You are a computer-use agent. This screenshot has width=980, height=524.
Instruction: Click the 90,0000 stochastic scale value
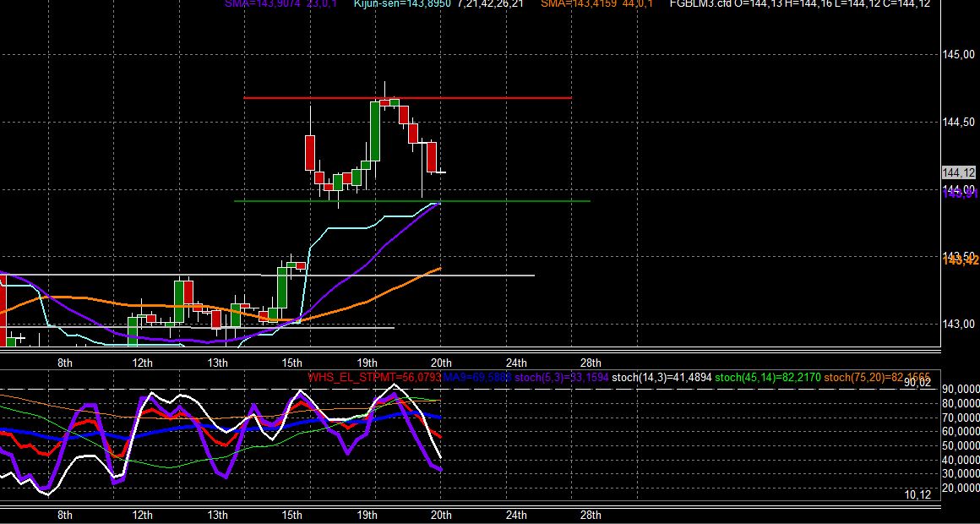(961, 389)
